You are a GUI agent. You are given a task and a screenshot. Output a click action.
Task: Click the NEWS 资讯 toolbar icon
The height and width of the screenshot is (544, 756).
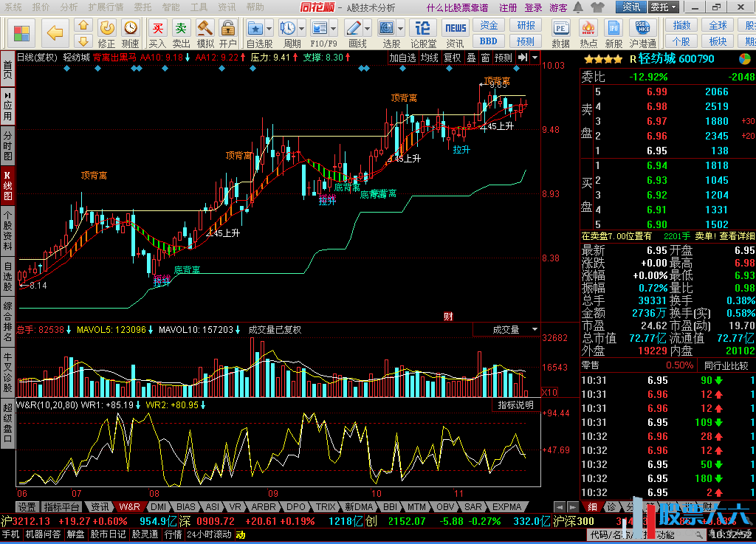coord(455,33)
